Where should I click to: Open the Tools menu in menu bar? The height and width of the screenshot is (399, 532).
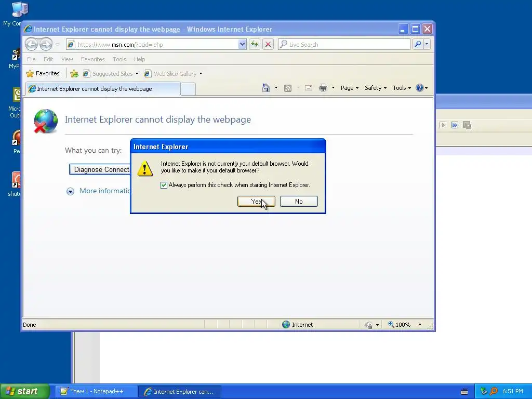pyautogui.click(x=119, y=59)
